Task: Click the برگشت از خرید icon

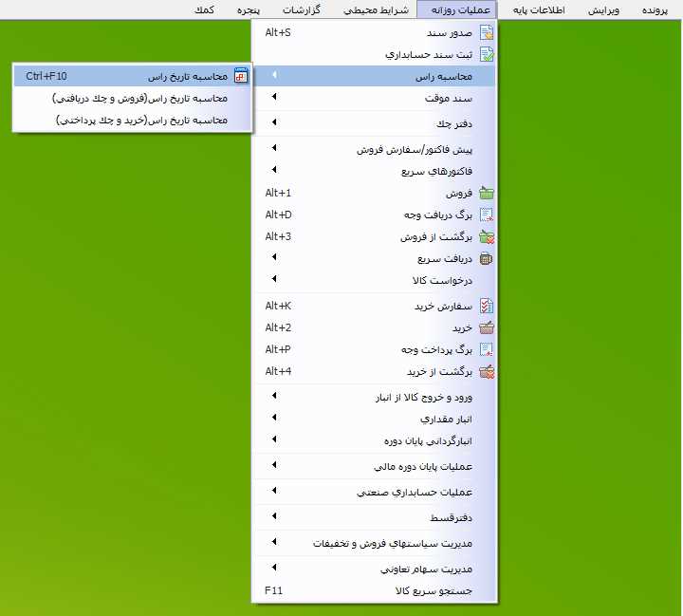Action: [487, 371]
